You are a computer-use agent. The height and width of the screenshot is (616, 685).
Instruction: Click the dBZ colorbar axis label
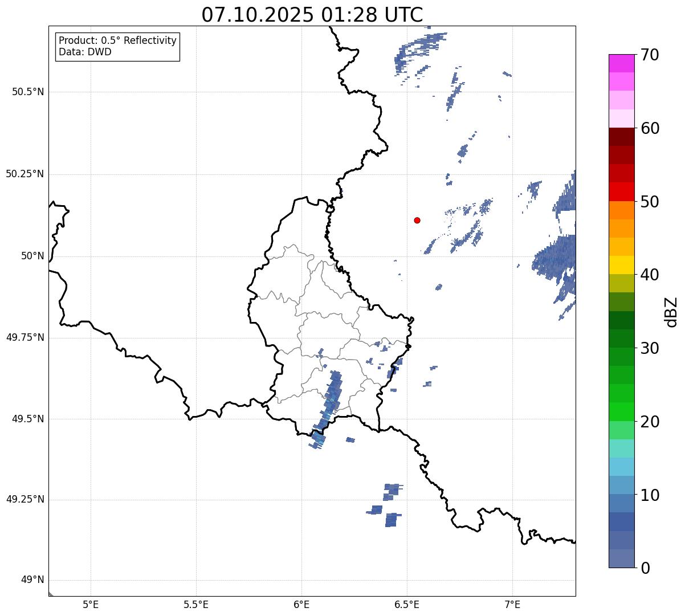pyautogui.click(x=671, y=312)
